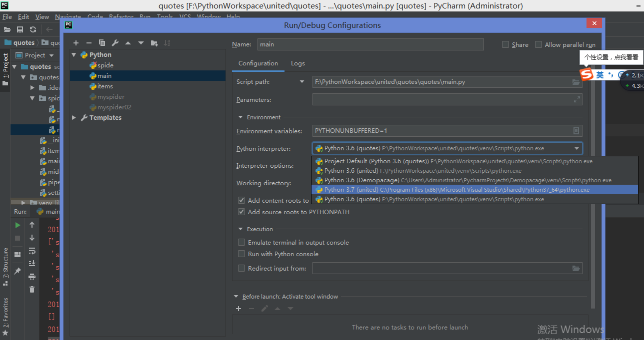Open the 2: Favorites tool window tab
Viewport: 644px width, 340px height.
(5, 316)
